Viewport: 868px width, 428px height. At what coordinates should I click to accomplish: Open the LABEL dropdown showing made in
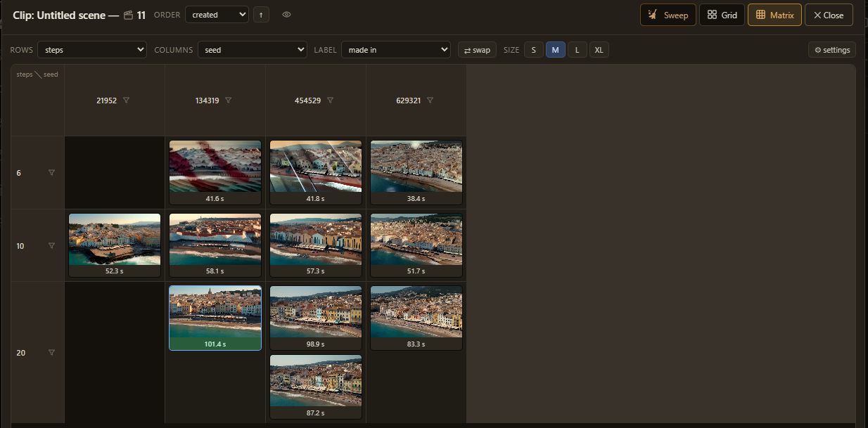(x=395, y=50)
